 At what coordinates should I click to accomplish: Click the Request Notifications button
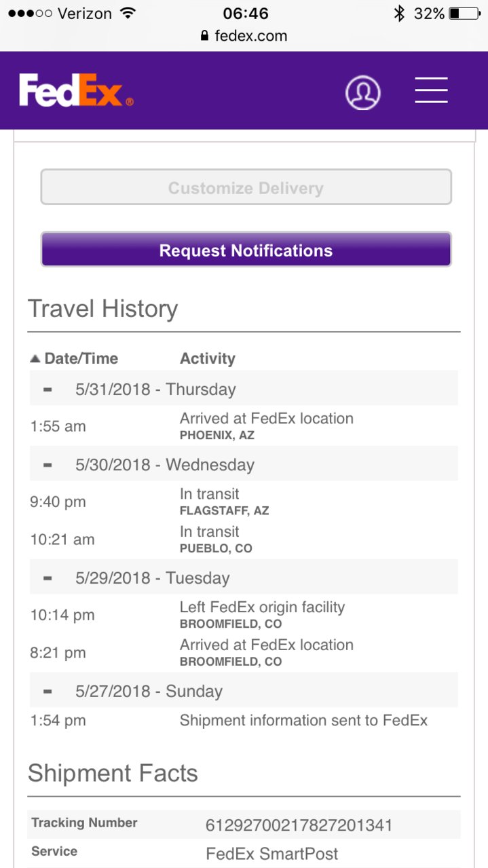(x=246, y=250)
